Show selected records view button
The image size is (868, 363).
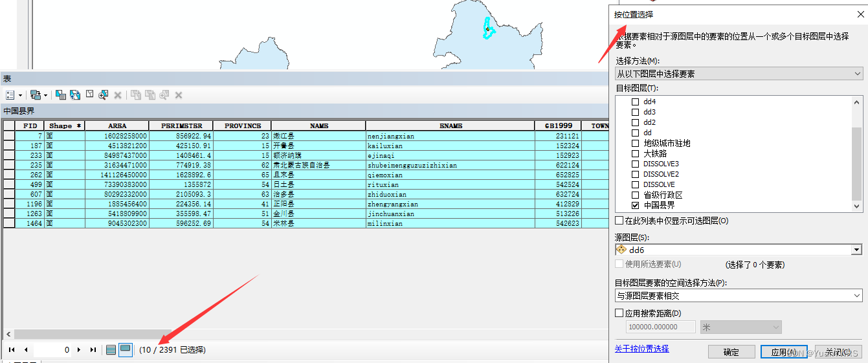pos(125,349)
